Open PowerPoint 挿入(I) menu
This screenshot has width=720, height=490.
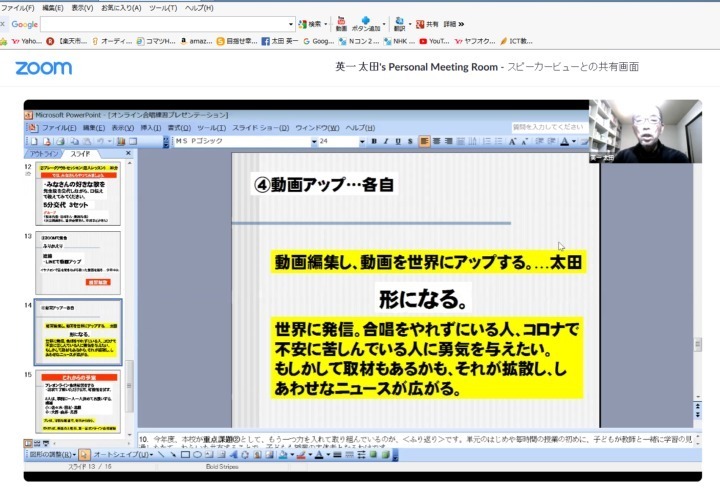point(151,128)
